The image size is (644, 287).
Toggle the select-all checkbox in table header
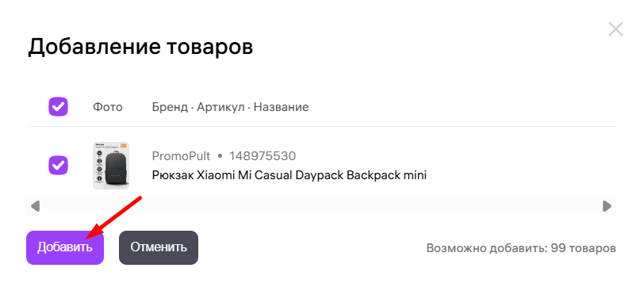[59, 107]
